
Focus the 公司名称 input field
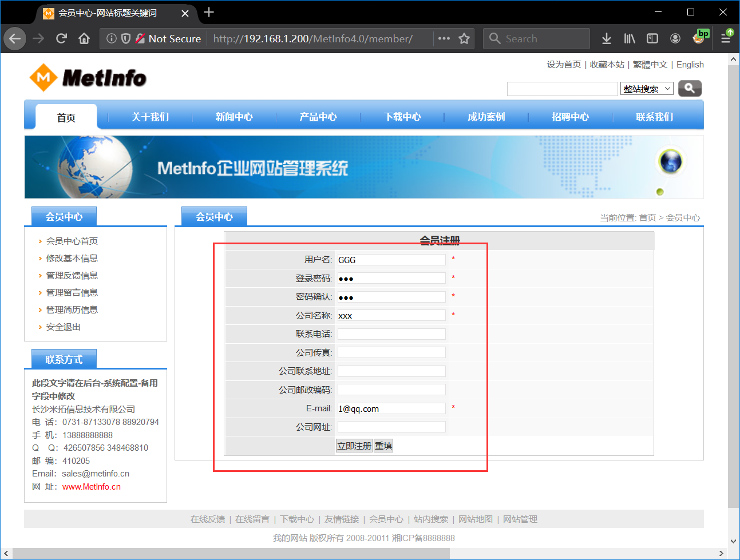click(391, 316)
